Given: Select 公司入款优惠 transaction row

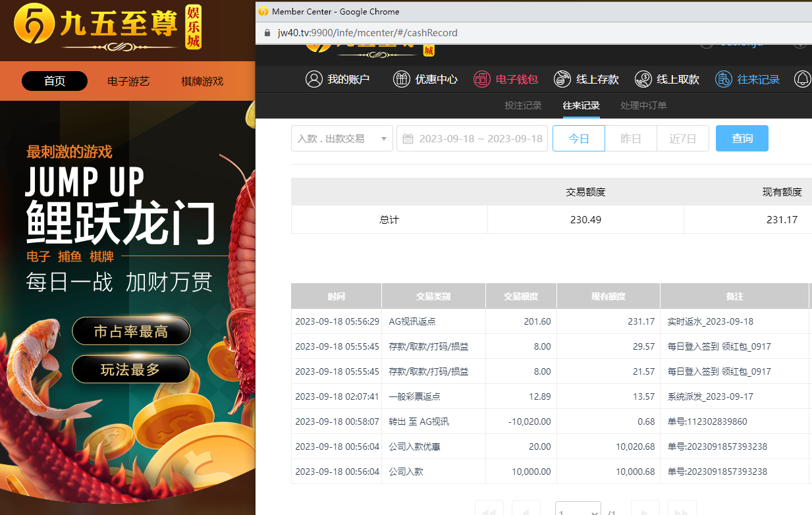Looking at the screenshot, I should [x=551, y=447].
